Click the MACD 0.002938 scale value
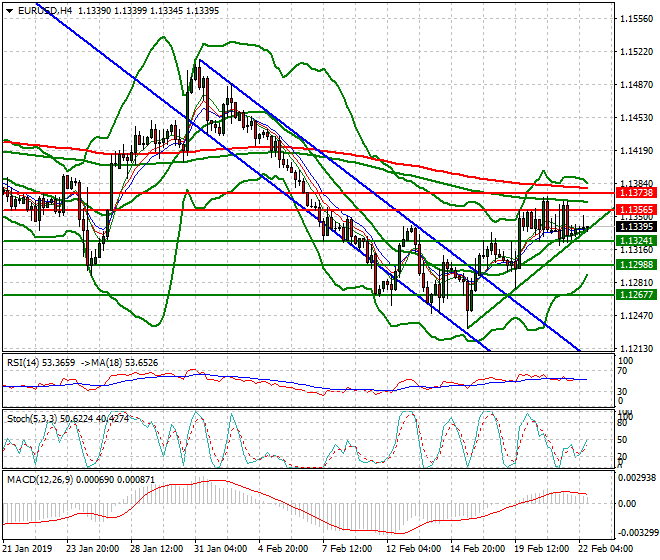This screenshot has width=660, height=560. pyautogui.click(x=637, y=478)
